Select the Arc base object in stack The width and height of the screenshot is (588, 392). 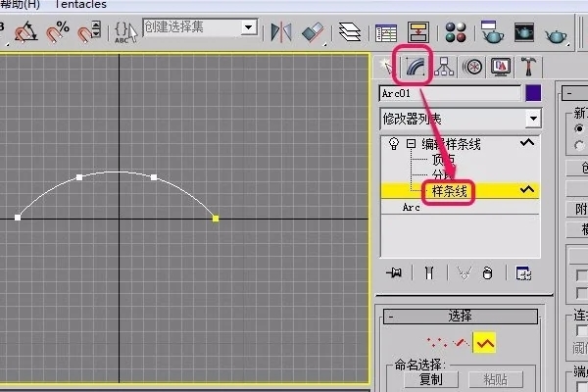[411, 207]
